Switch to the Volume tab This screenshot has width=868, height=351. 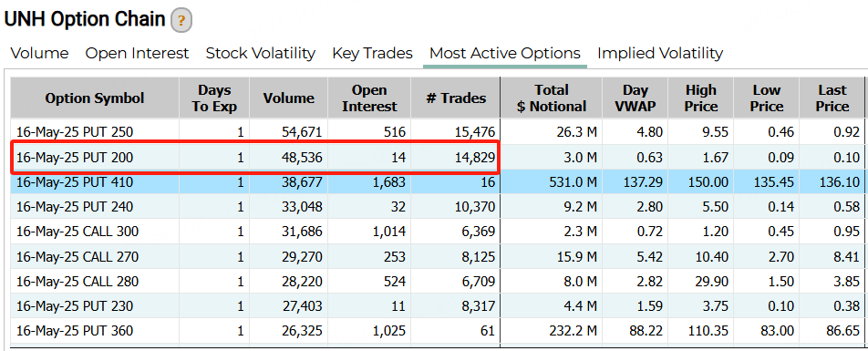click(x=40, y=53)
